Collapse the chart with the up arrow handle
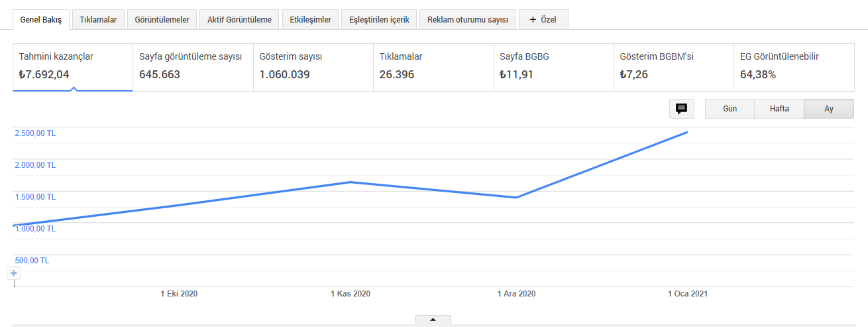The height and width of the screenshot is (327, 868). pyautogui.click(x=433, y=320)
